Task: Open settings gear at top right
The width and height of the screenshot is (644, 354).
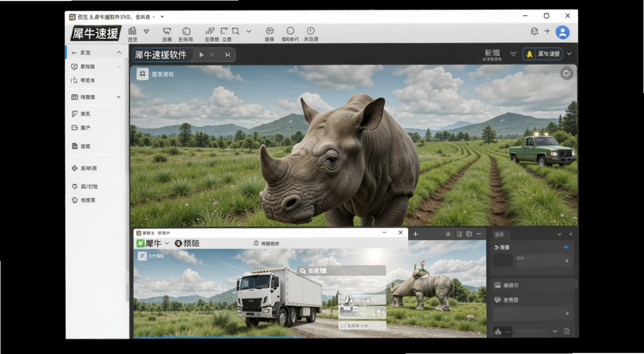Action: [x=535, y=31]
